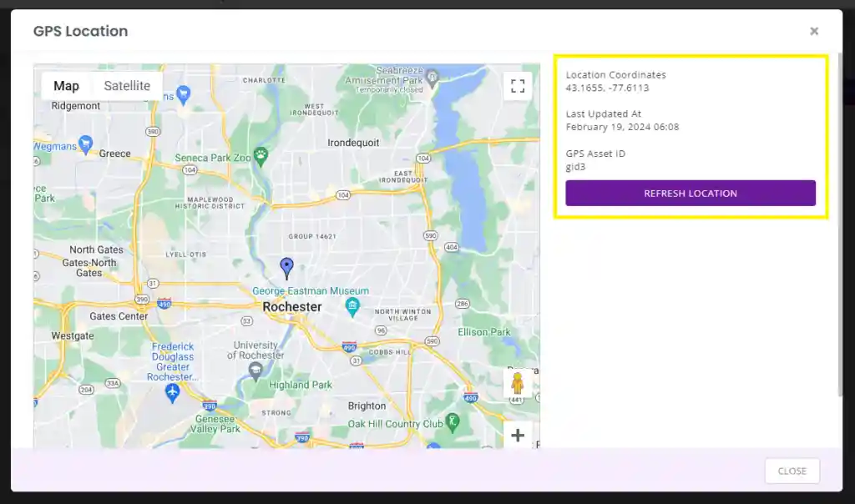Click the Street View pegman icon

[x=517, y=384]
